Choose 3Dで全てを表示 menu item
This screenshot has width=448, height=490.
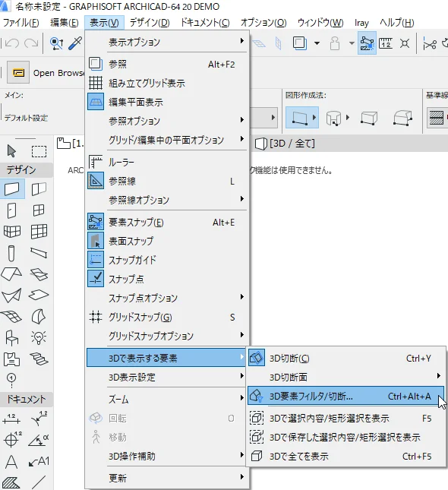pyautogui.click(x=346, y=457)
